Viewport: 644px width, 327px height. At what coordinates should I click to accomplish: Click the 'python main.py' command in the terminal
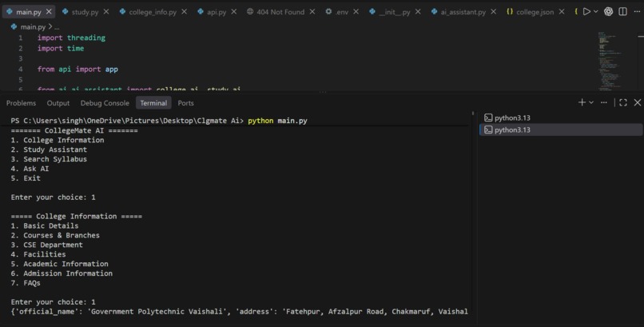pos(277,121)
